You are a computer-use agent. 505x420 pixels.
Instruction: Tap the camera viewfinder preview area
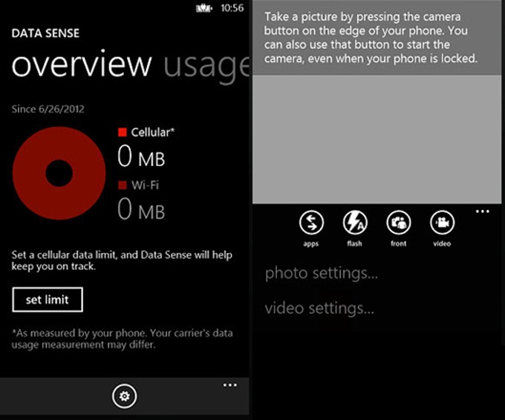tap(377, 139)
